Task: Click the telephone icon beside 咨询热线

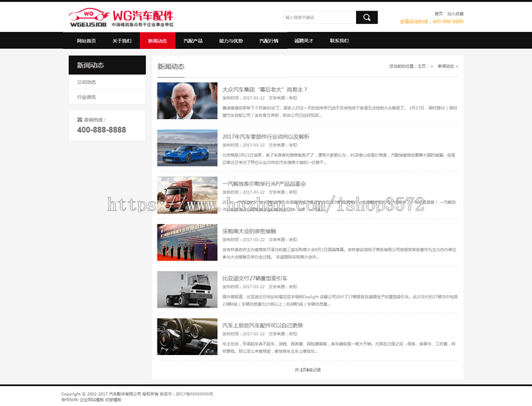Action: point(79,120)
